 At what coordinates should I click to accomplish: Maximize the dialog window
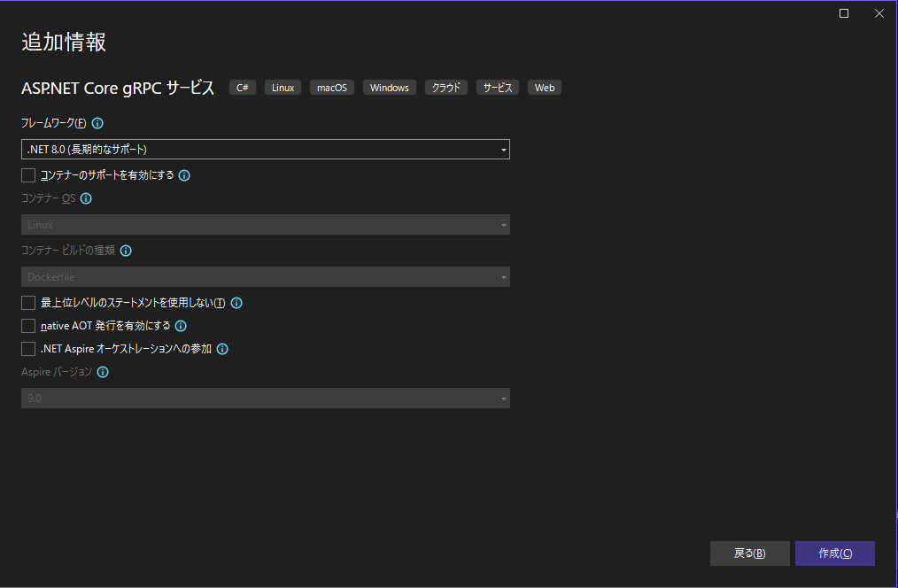[x=844, y=13]
